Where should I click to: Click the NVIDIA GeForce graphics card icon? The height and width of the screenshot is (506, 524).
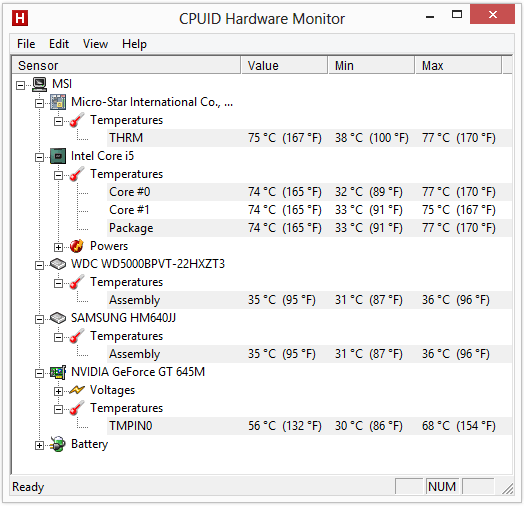tap(58, 372)
